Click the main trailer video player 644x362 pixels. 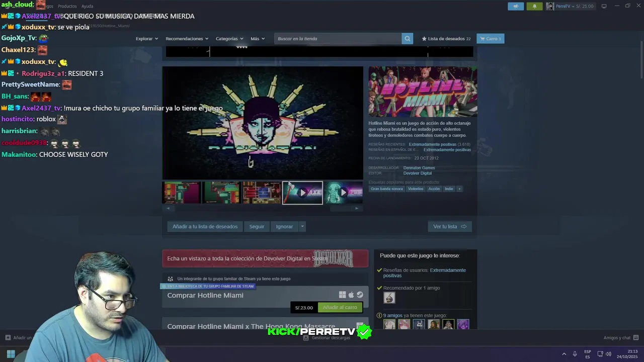click(x=263, y=123)
